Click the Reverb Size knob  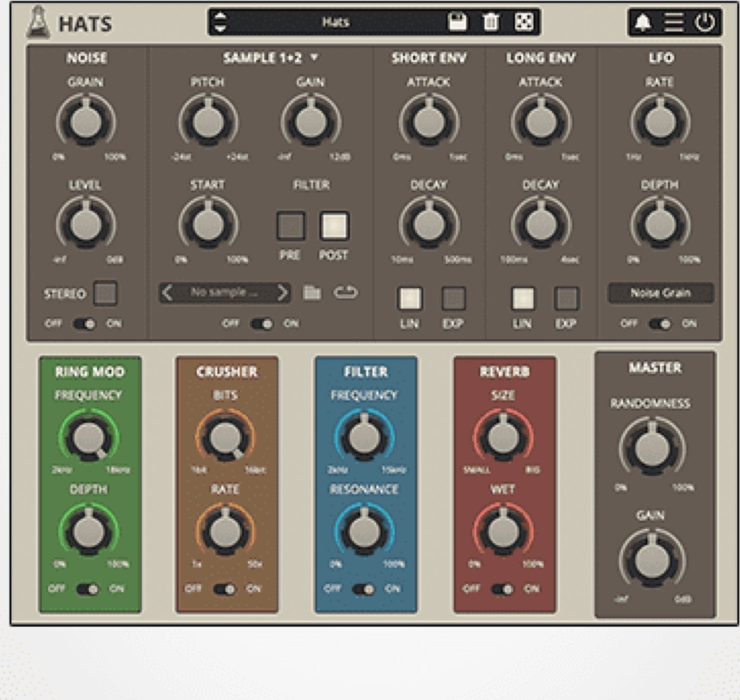pyautogui.click(x=503, y=437)
